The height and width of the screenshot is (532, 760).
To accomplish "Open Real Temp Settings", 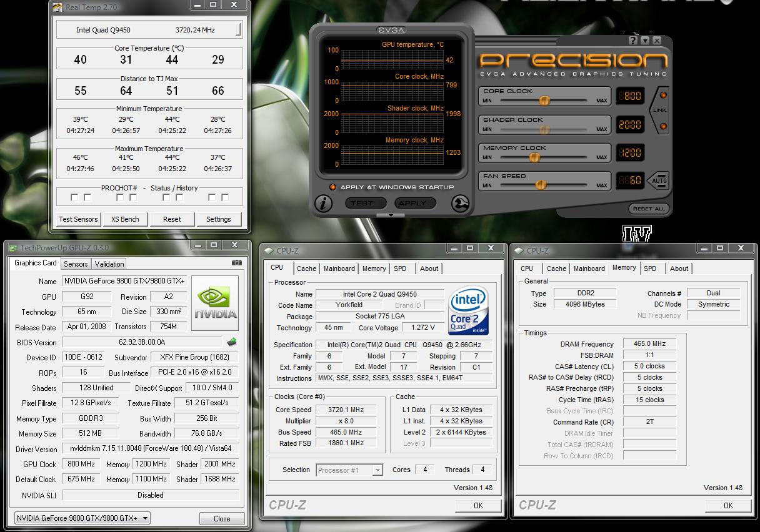I will coord(219,219).
